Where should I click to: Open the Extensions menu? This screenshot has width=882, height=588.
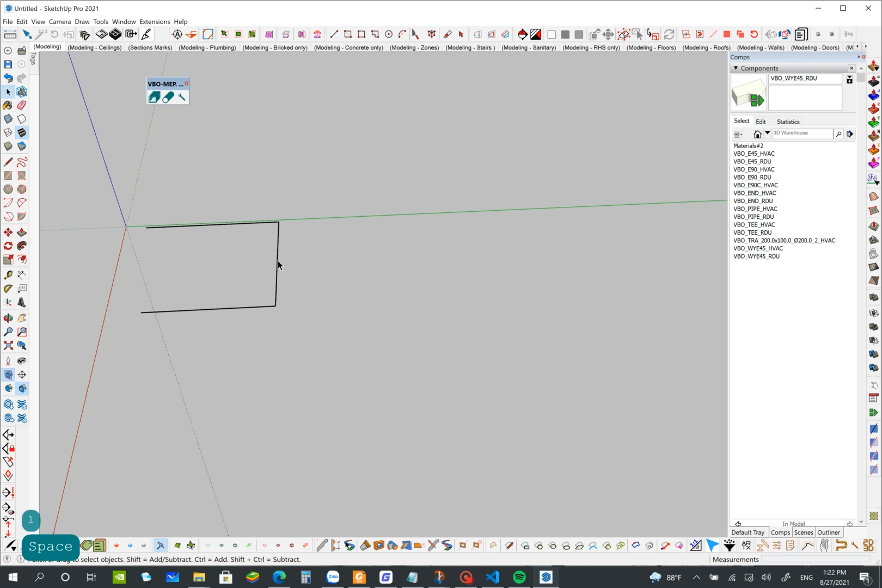[x=155, y=22]
